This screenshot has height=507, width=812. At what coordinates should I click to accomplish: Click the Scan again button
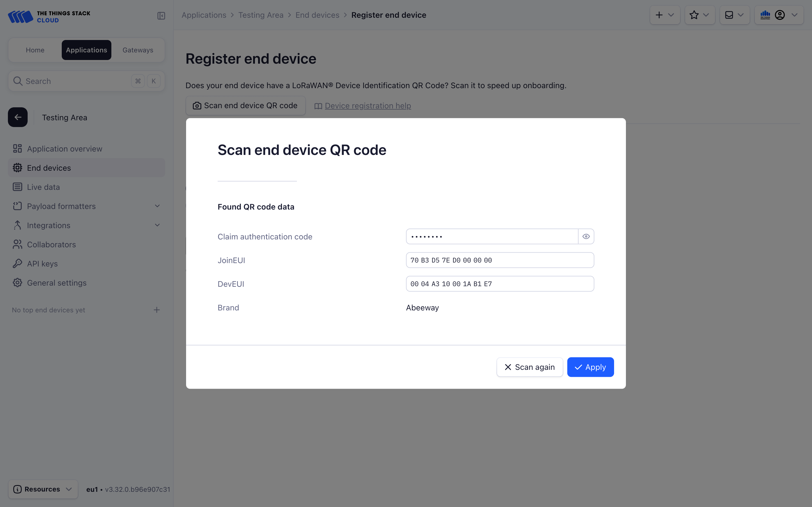coord(529,367)
